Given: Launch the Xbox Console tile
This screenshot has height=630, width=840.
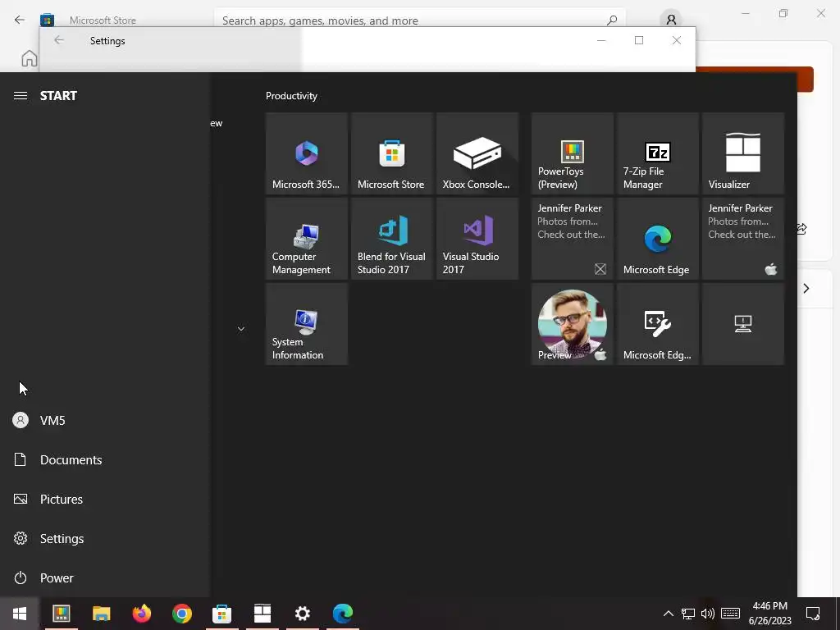Looking at the screenshot, I should tap(477, 153).
